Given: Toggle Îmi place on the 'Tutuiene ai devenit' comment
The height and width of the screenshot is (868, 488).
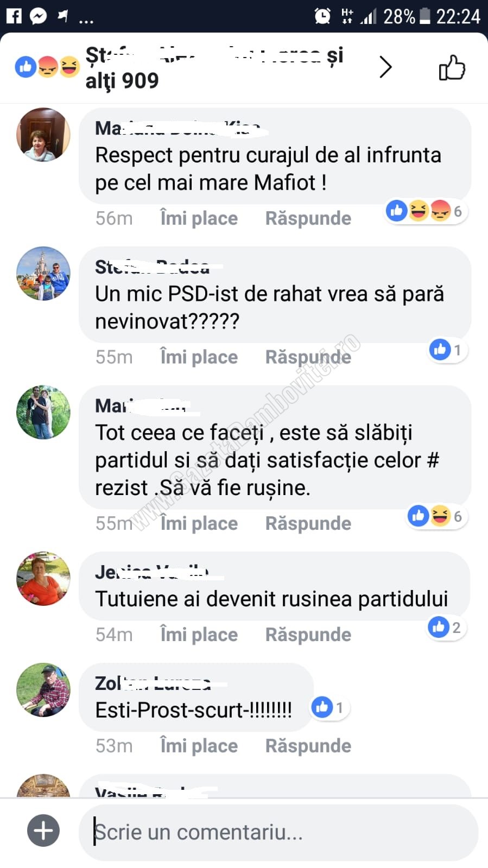Looking at the screenshot, I should click(x=199, y=635).
